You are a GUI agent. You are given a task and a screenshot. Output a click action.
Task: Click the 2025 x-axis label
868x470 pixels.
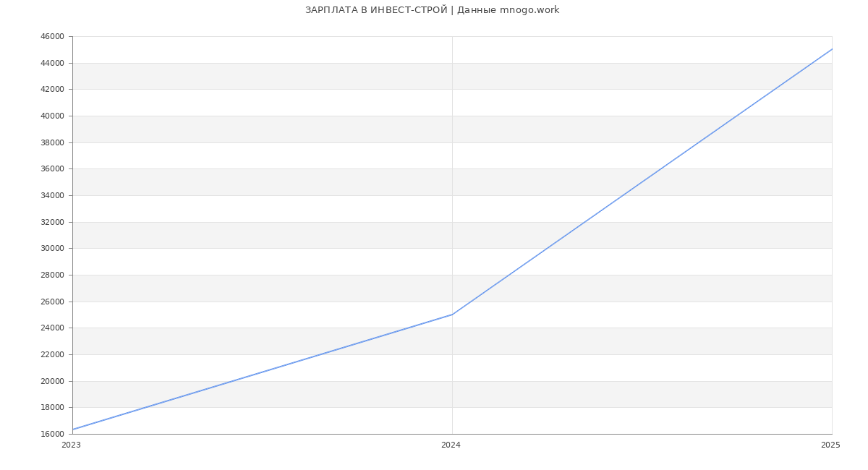(x=830, y=445)
